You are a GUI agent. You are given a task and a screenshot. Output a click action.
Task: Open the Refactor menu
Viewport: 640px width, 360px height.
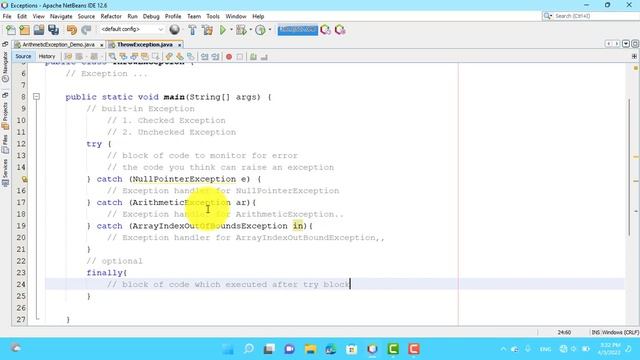point(111,16)
